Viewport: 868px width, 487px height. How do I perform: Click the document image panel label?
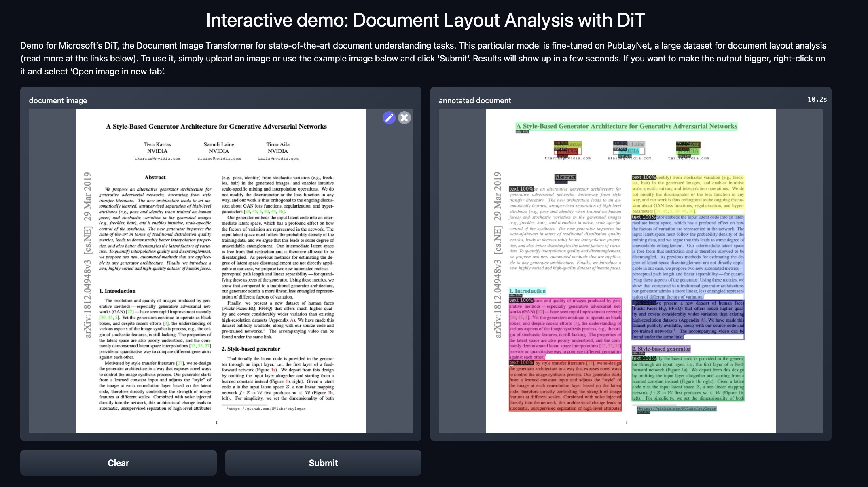[58, 100]
